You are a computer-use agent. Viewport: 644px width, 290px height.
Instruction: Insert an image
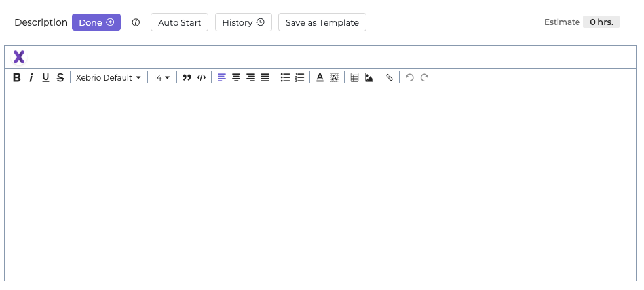pos(369,77)
